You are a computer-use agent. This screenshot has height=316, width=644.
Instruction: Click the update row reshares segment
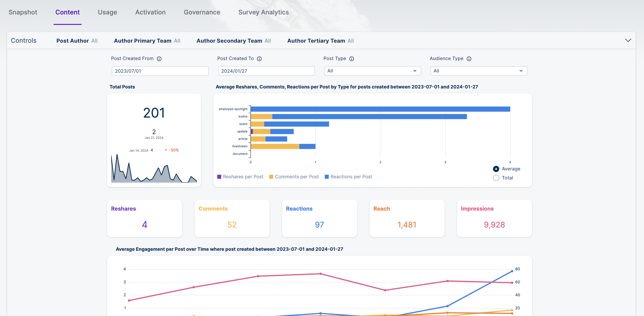(x=252, y=131)
